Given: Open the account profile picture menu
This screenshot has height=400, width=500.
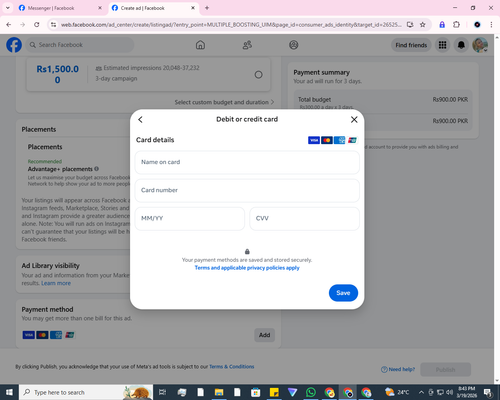Looking at the screenshot, I should tap(480, 45).
